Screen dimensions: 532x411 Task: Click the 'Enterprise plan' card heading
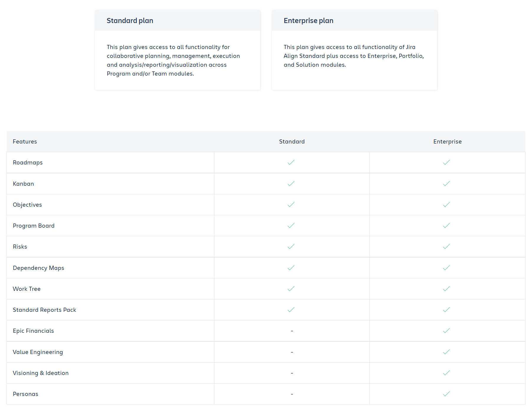pos(308,21)
